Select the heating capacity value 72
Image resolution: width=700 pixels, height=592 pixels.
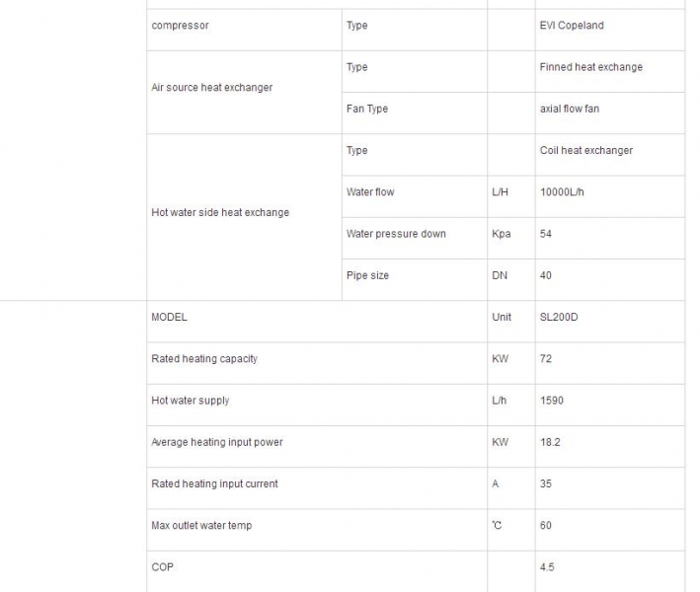click(x=546, y=359)
